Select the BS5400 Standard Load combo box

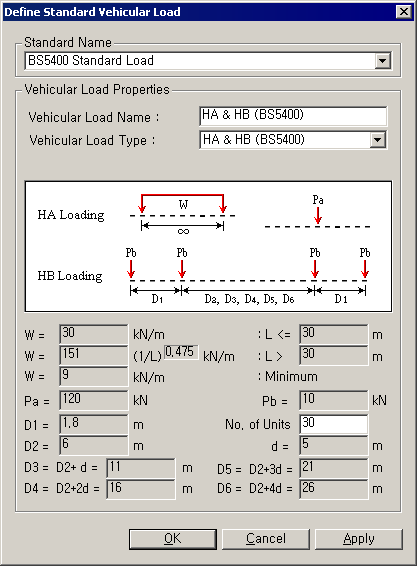click(208, 61)
